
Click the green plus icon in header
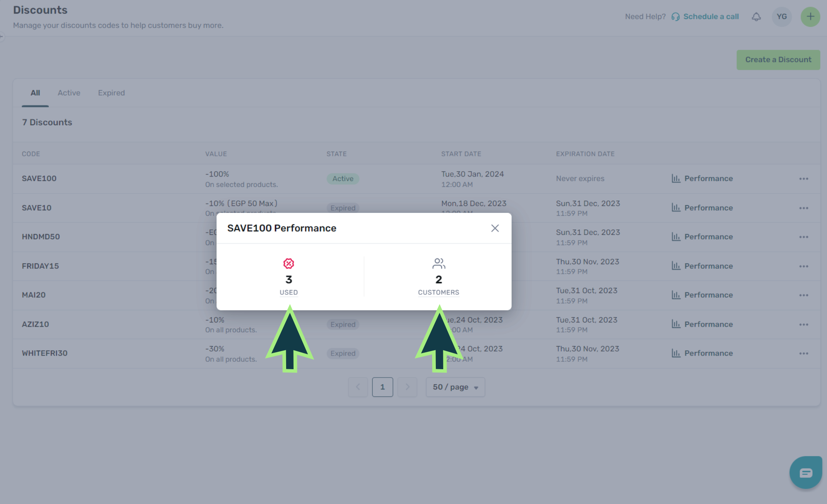(810, 17)
